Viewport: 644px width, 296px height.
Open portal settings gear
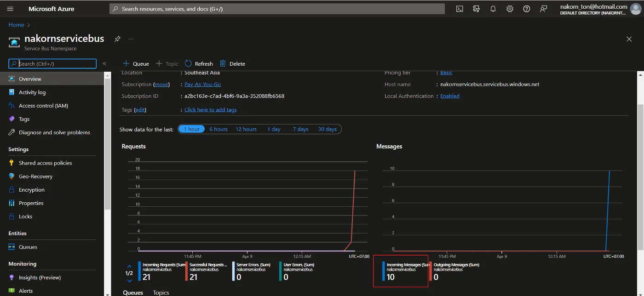click(510, 9)
